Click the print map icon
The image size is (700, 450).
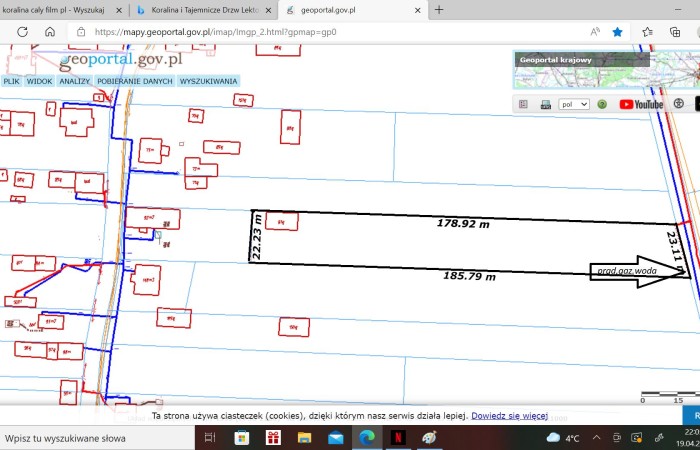[x=545, y=104]
